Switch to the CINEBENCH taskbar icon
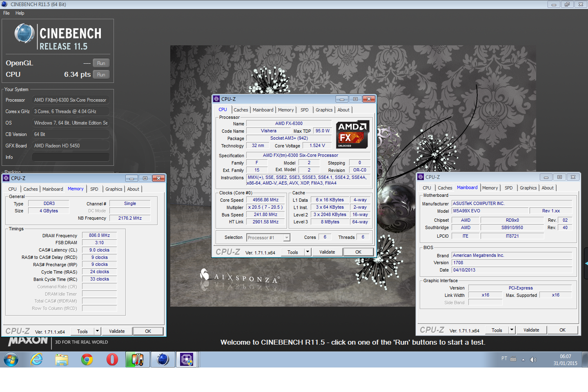Image resolution: width=588 pixels, height=392 pixels. [163, 359]
